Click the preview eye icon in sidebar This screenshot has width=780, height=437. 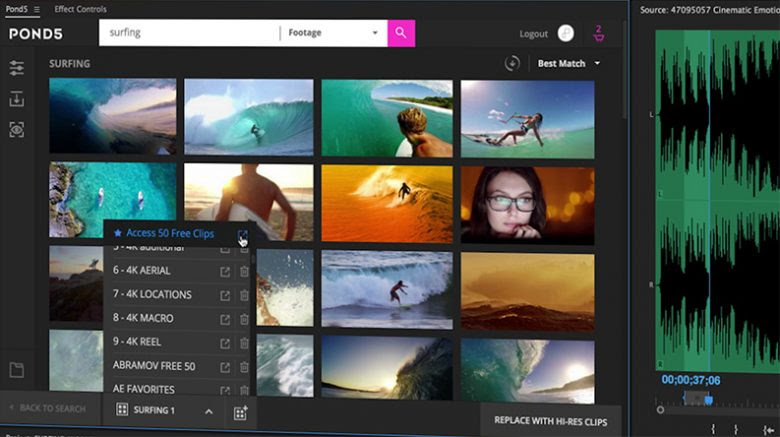pyautogui.click(x=17, y=130)
